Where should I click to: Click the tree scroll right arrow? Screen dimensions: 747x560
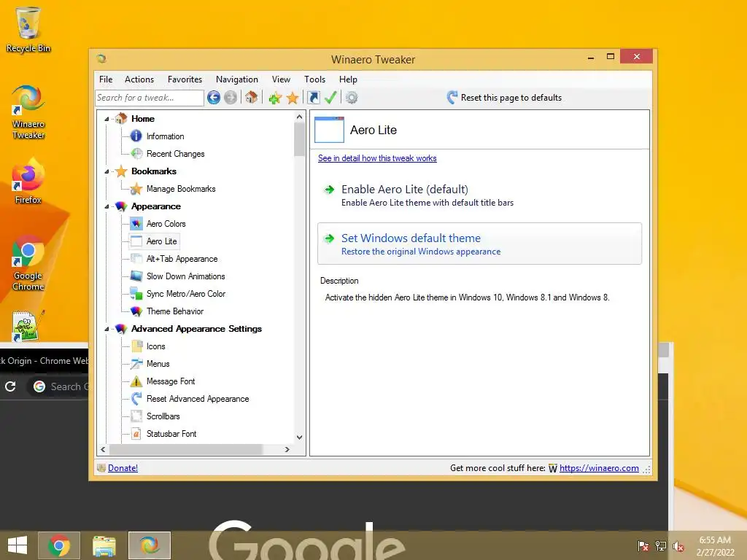point(287,449)
